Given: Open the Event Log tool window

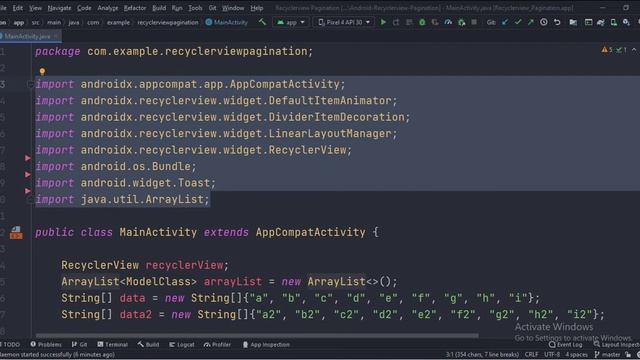Looking at the screenshot, I should [x=565, y=345].
